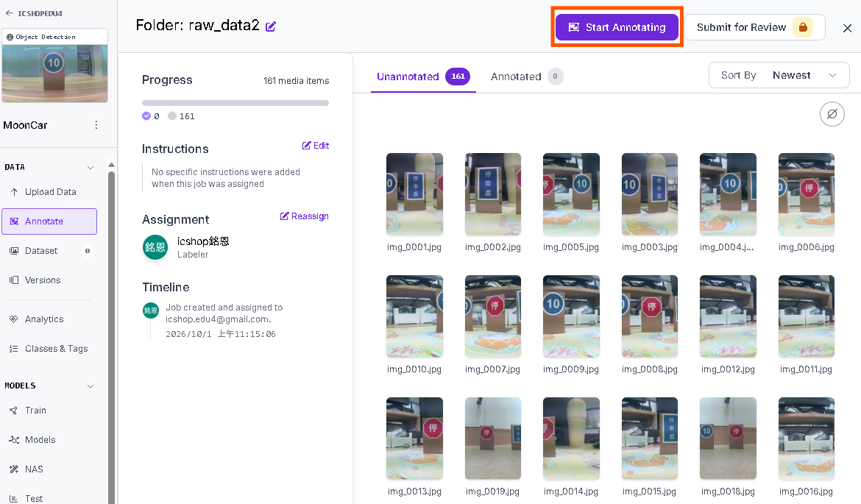The image size is (861, 504).
Task: Open thumbnail img_0018.jpg
Action: pyautogui.click(x=728, y=438)
